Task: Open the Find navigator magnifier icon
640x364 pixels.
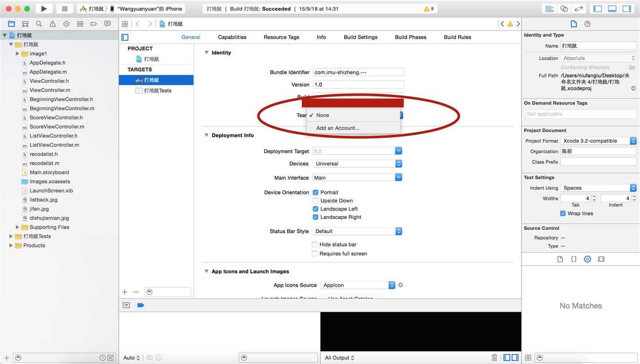Action: tap(39, 24)
